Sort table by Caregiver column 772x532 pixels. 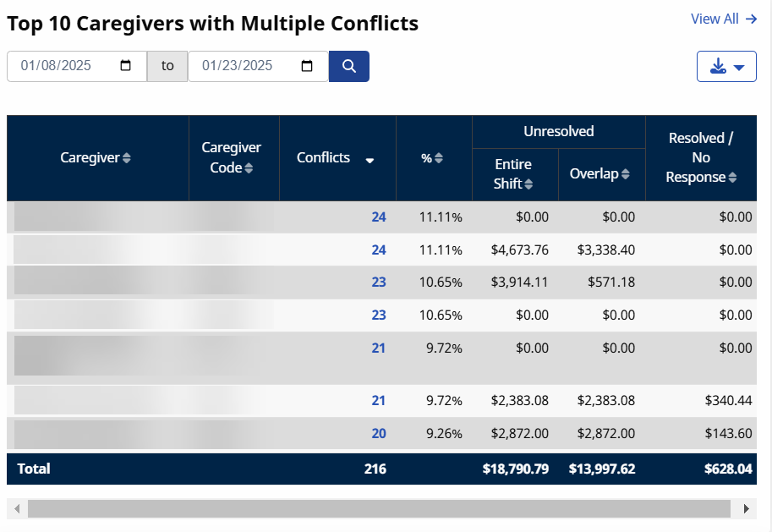[127, 158]
